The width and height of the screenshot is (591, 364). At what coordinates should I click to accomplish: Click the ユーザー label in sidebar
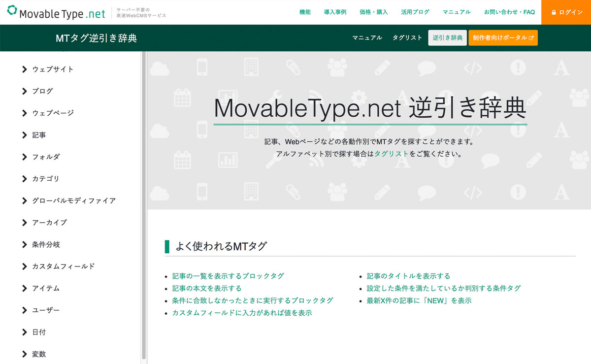(46, 310)
